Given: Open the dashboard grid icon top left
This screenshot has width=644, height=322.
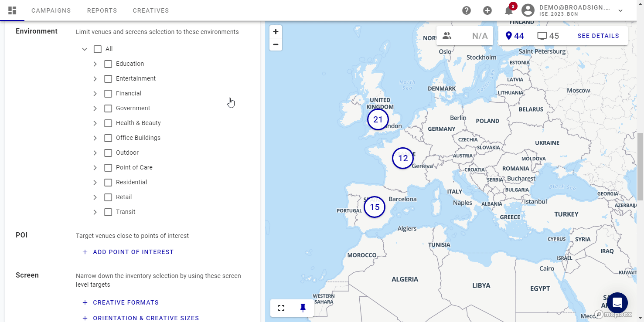Looking at the screenshot, I should tap(12, 10).
